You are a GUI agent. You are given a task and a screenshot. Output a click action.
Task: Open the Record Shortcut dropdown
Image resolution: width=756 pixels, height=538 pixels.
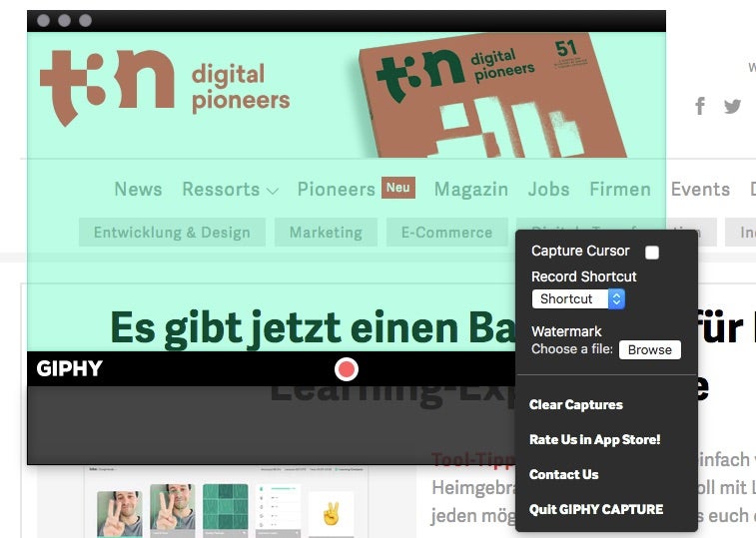(x=578, y=298)
